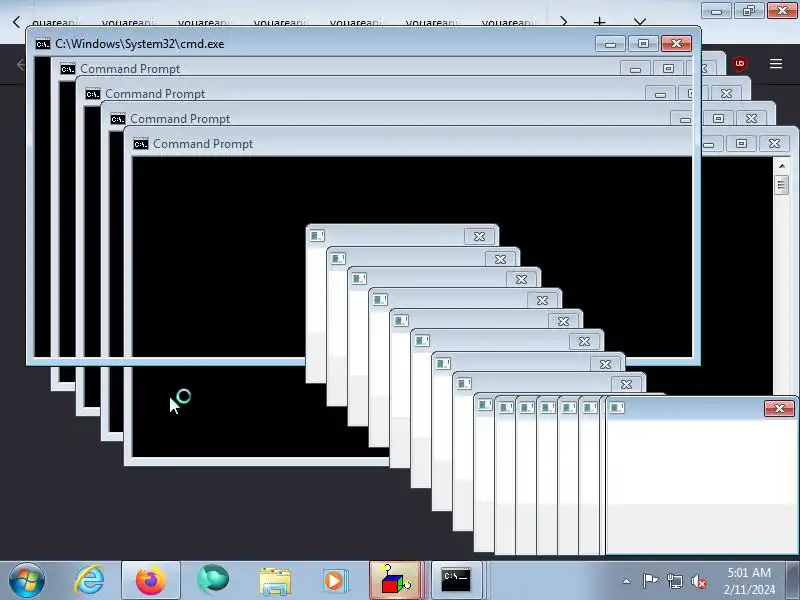Close the sixth blank dialog in cascade
800x600 pixels.
[584, 341]
